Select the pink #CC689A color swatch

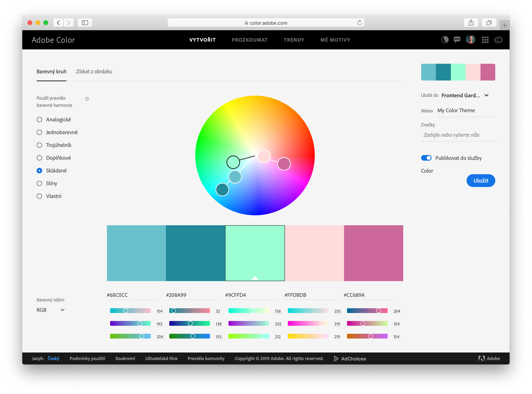[x=373, y=253]
